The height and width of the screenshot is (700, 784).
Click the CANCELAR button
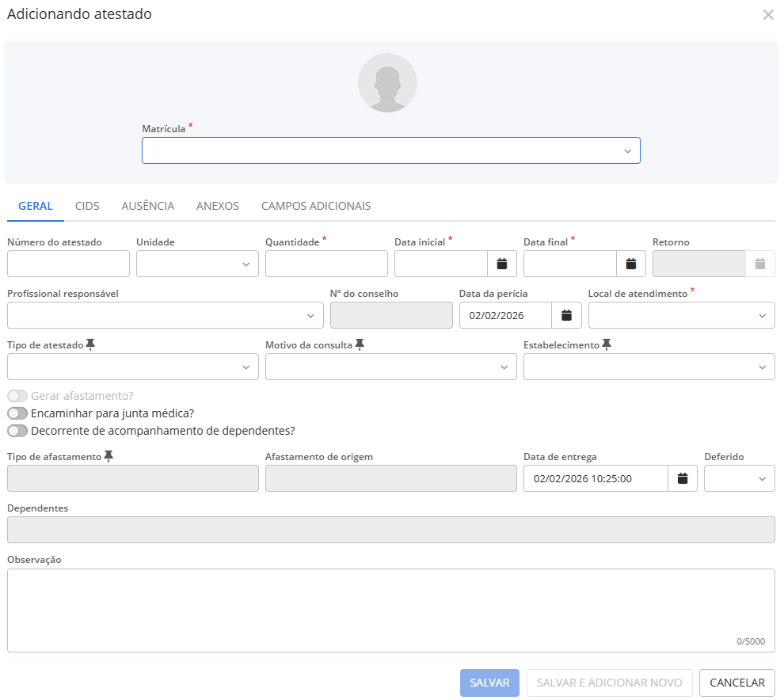pyautogui.click(x=736, y=683)
